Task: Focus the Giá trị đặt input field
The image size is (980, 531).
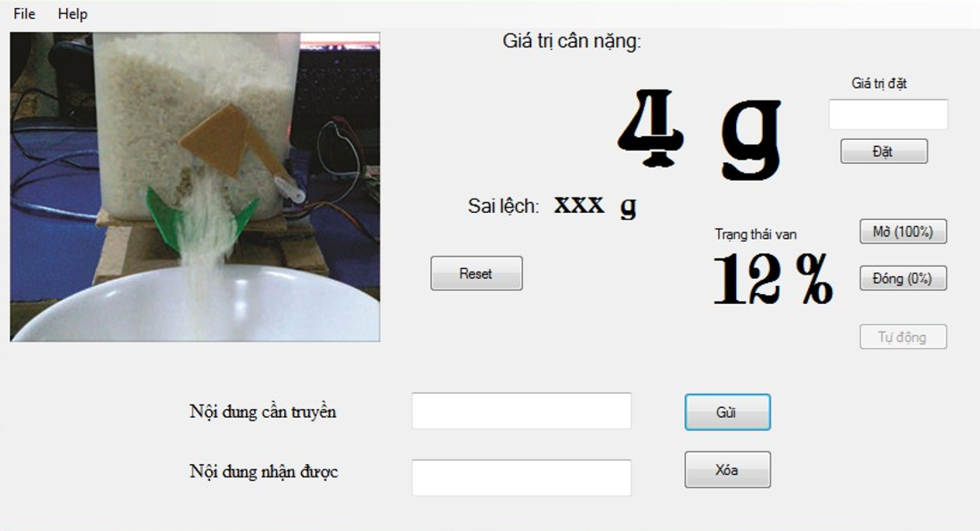Action: [x=888, y=114]
